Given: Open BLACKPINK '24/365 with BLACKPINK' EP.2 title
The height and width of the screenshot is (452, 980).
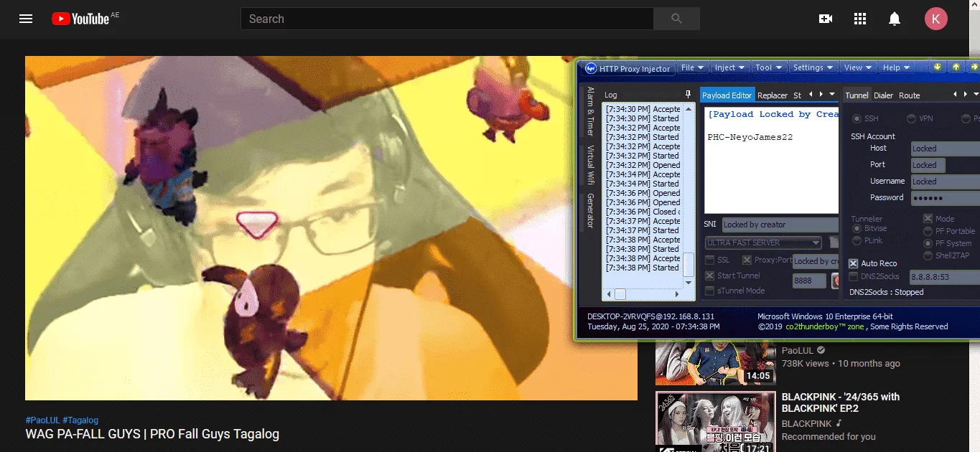Looking at the screenshot, I should (841, 402).
